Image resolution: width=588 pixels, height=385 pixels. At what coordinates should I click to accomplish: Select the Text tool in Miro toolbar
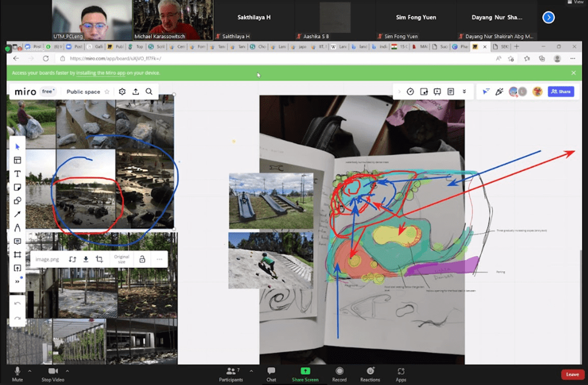tap(17, 174)
